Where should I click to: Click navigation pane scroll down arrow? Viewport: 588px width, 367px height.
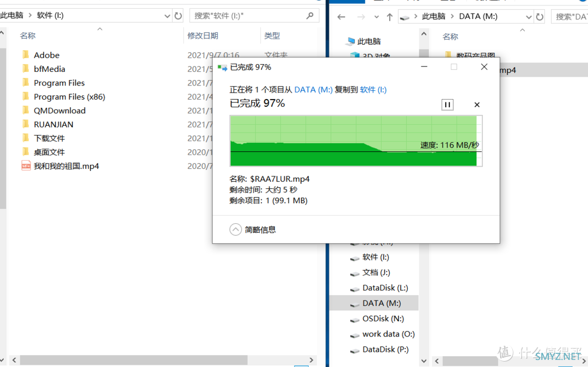[424, 361]
